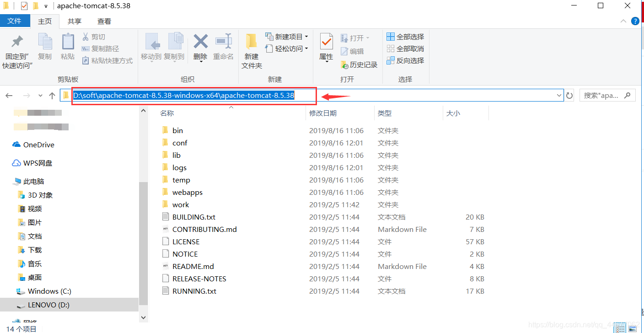
Task: Click Select none (全部取消)
Action: (x=405, y=48)
